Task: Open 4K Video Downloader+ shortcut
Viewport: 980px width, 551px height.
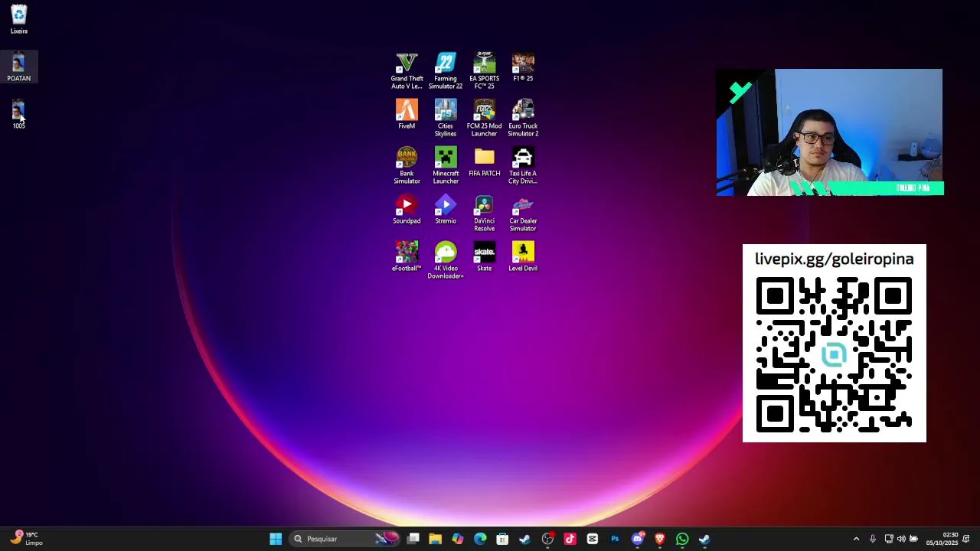Action: coord(446,261)
